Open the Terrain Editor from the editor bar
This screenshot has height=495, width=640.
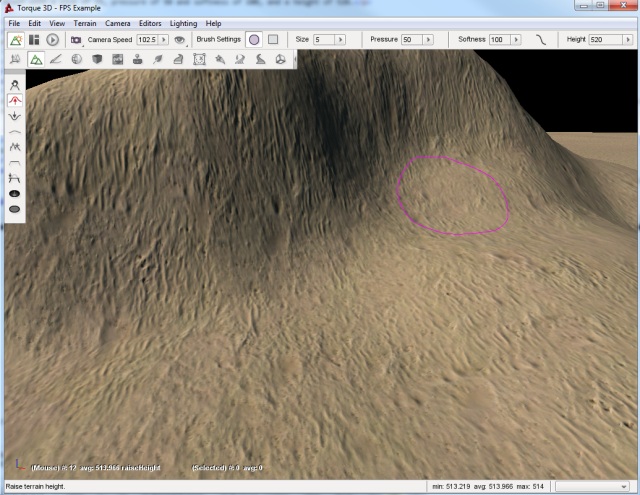click(36, 59)
